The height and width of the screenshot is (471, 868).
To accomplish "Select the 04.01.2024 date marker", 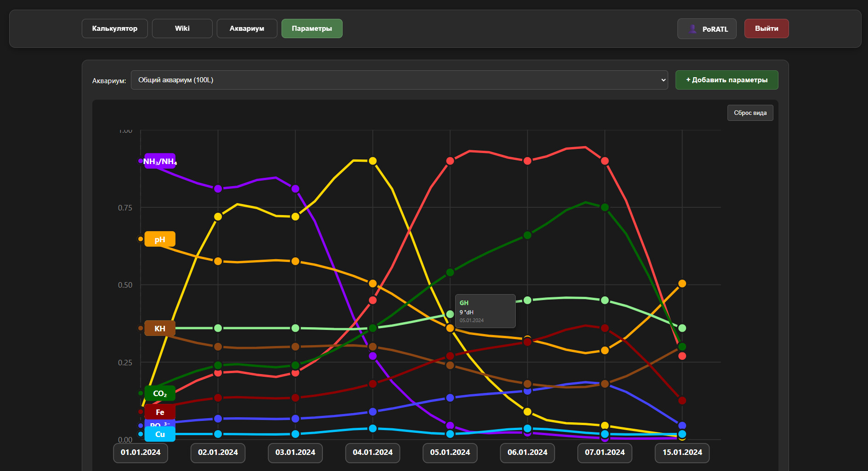I will pos(372,453).
